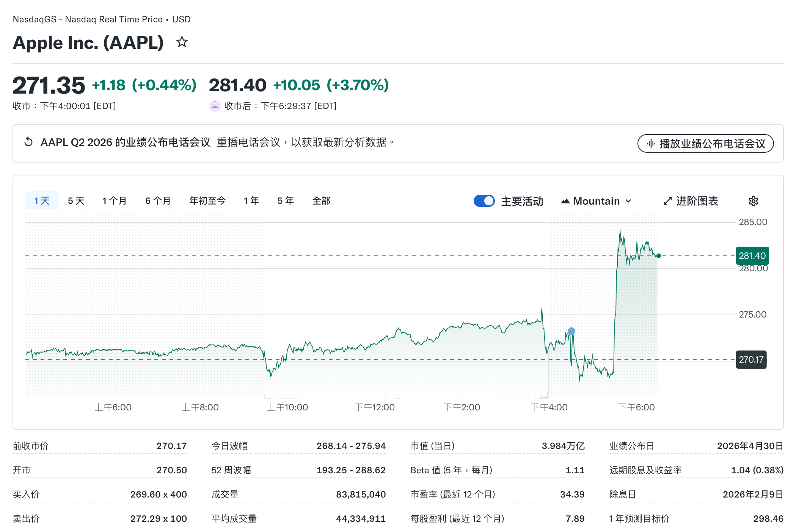Screen dimensions: 788x532
Task: Switch to the 1 个月 range
Action: 115,200
